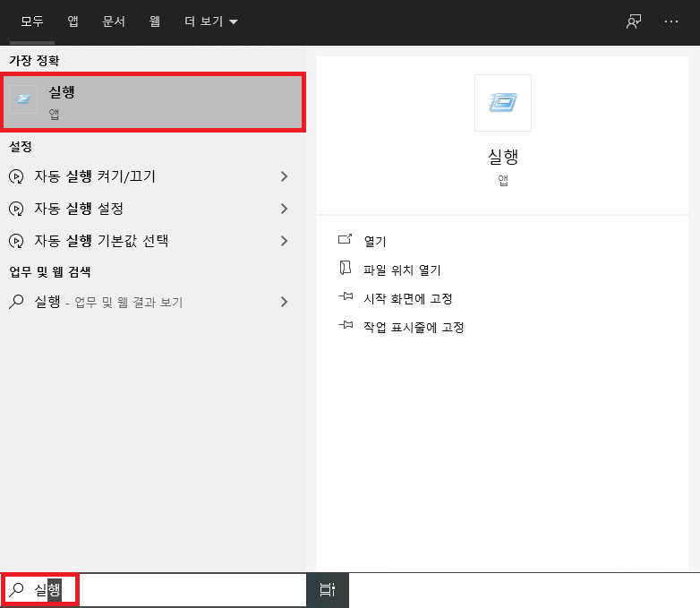Click the magnifier icon beside web search result
The image size is (700, 608).
coord(16,302)
